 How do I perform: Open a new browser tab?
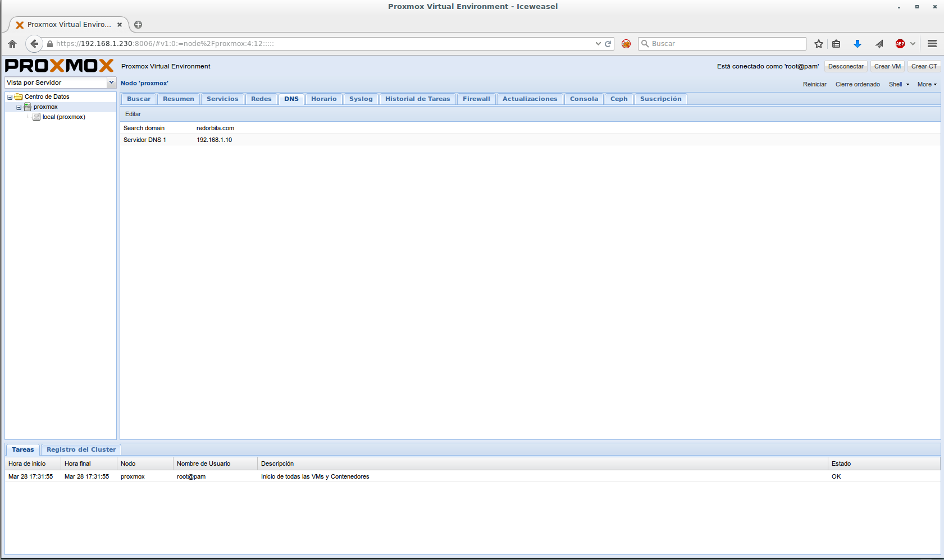[138, 25]
